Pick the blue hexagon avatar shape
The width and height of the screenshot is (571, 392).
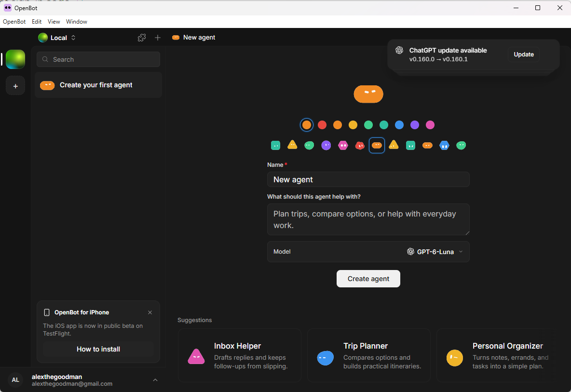coord(444,146)
